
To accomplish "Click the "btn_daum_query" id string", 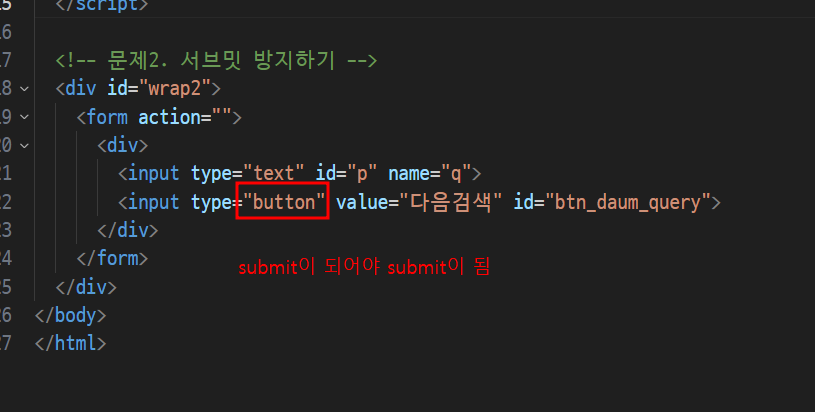I will click(x=628, y=202).
